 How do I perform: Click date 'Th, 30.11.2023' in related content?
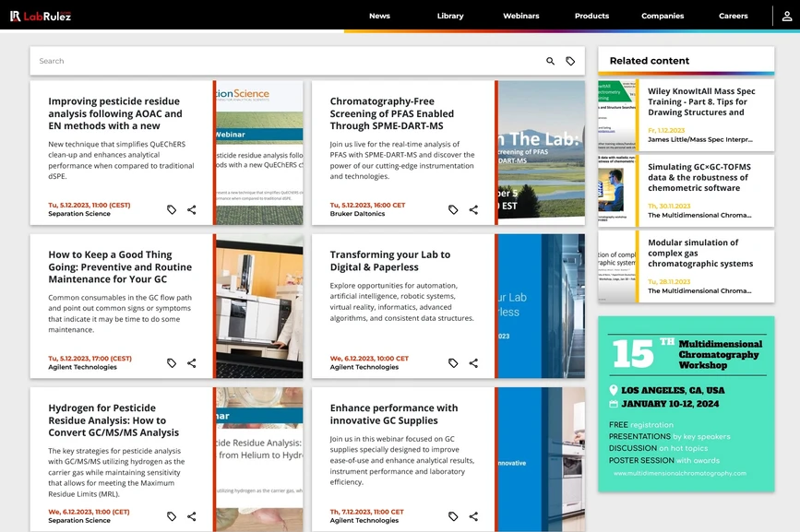point(669,207)
